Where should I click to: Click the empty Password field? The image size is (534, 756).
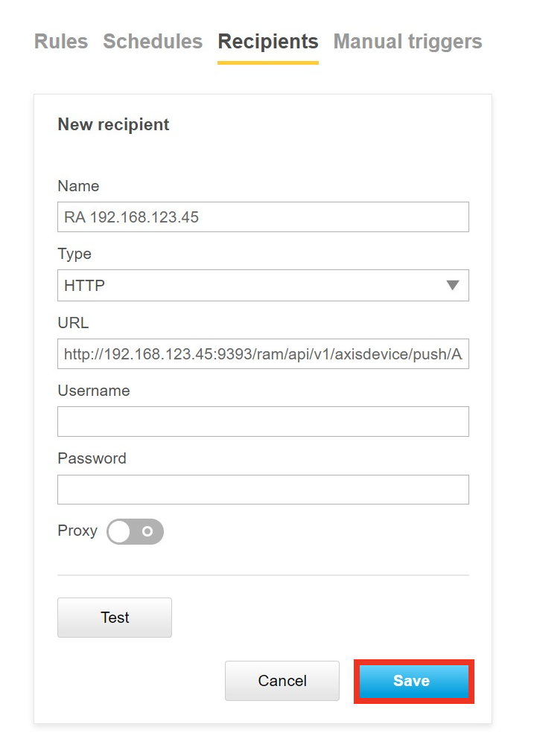click(x=263, y=490)
